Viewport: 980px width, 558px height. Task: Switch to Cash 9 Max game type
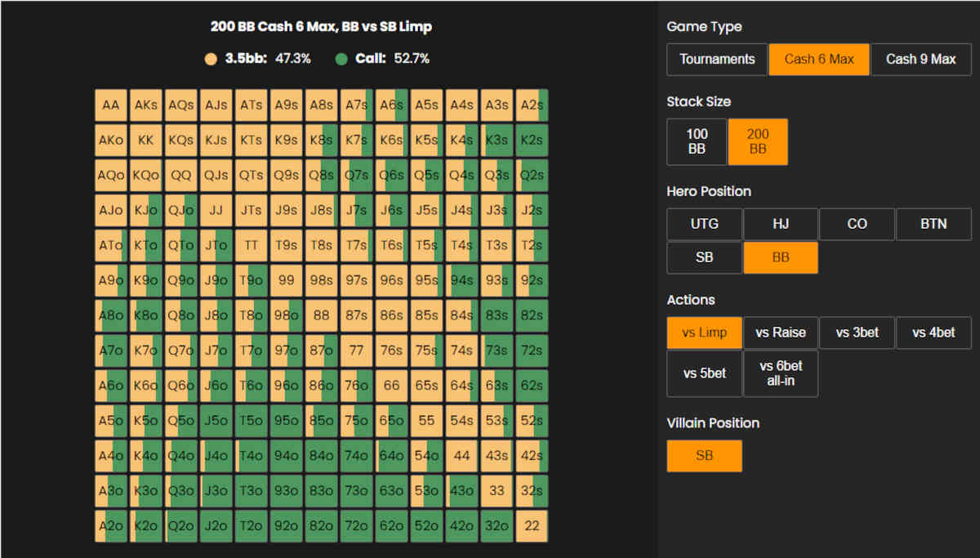pyautogui.click(x=920, y=60)
